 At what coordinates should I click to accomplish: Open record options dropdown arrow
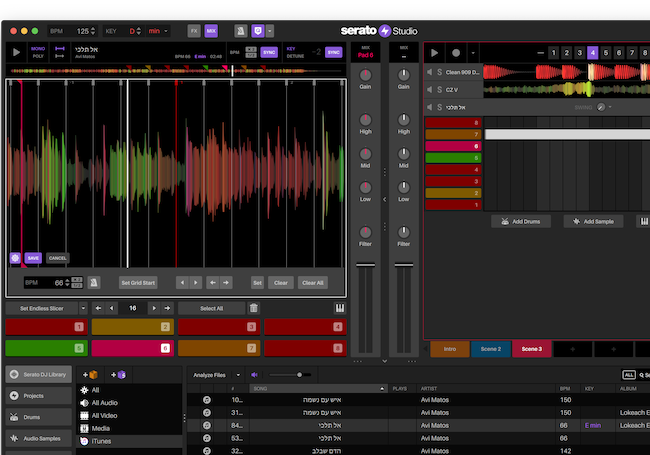(x=473, y=53)
